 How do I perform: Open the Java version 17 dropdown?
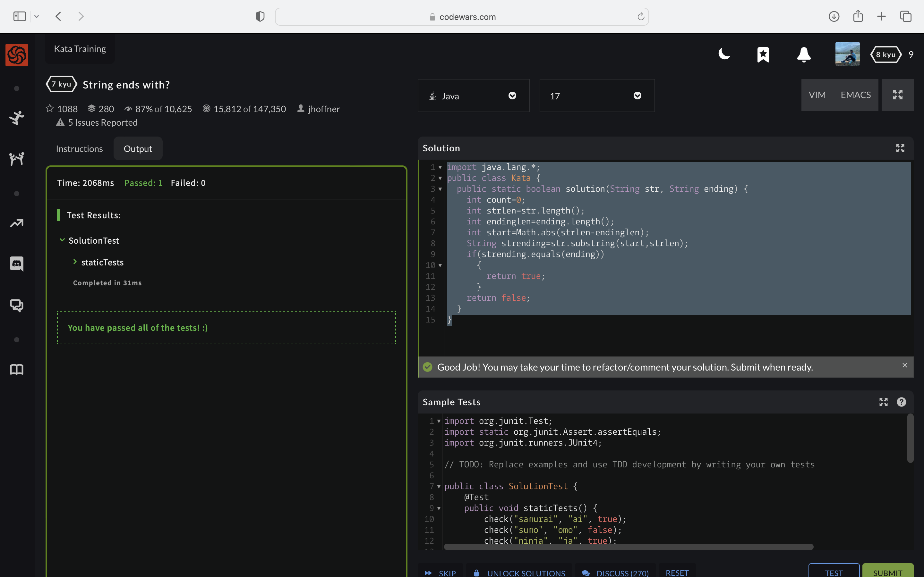[596, 96]
